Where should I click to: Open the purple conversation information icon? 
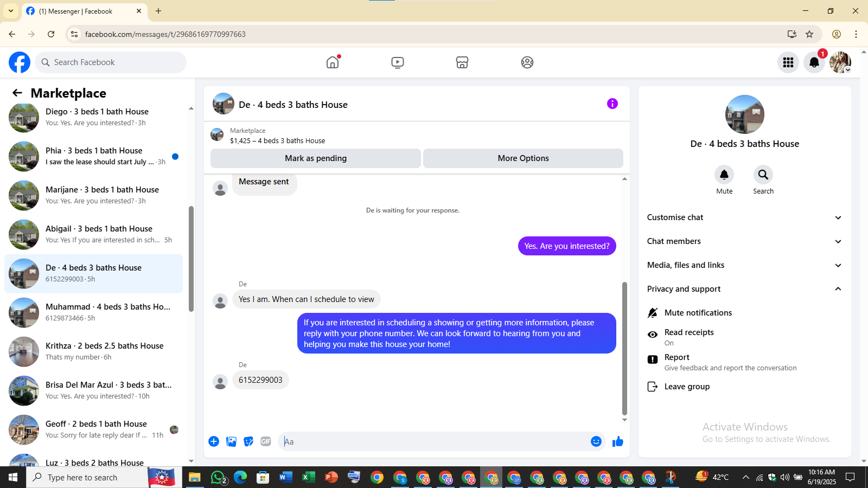point(612,104)
